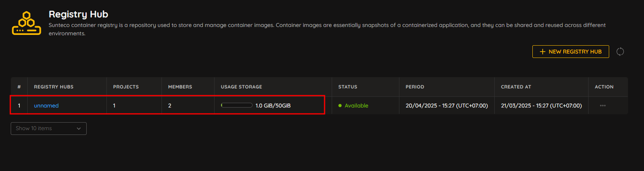644x171 pixels.
Task: Click the CREATED AT column header
Action: pyautogui.click(x=516, y=87)
